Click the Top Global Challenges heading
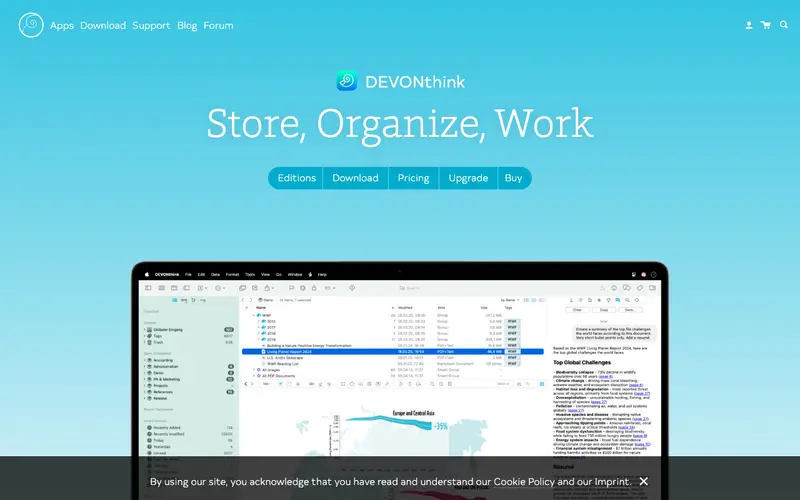 click(582, 362)
